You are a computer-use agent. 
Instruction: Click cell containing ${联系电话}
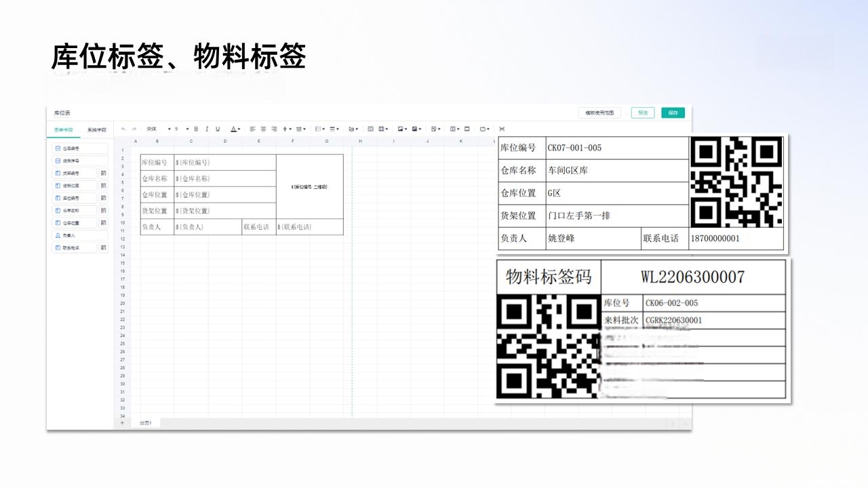click(x=309, y=227)
